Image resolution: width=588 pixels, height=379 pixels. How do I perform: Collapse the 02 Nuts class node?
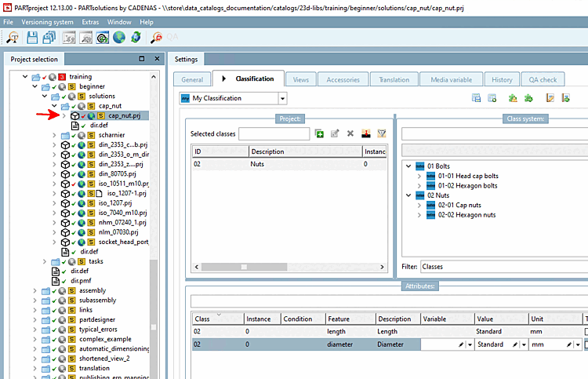pyautogui.click(x=408, y=195)
